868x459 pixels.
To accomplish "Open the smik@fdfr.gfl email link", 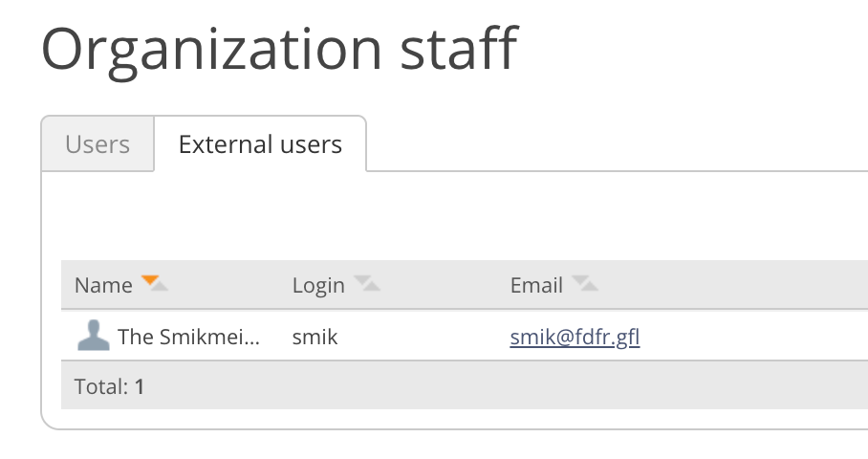I will 575,337.
